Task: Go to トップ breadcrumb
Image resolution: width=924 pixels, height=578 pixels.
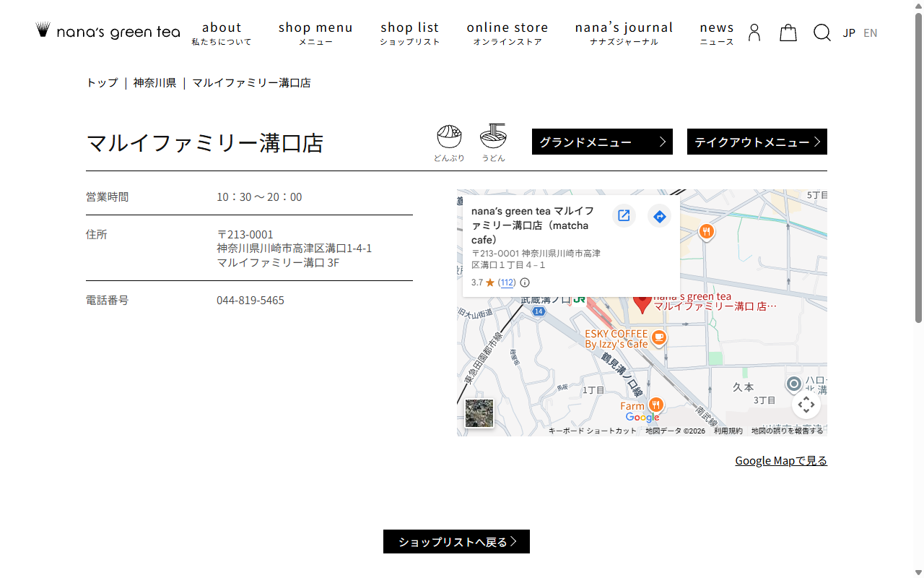Action: [x=102, y=83]
